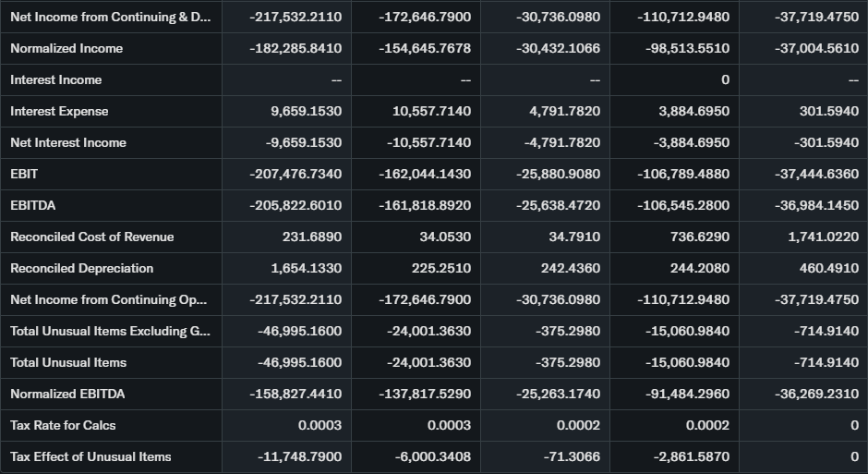The height and width of the screenshot is (474, 868).
Task: Click the EBIT row label
Action: [x=24, y=174]
